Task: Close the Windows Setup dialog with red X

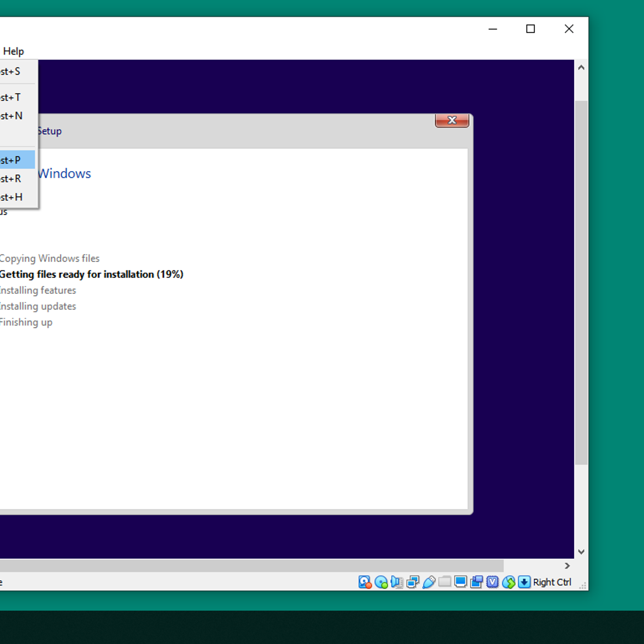Action: pyautogui.click(x=452, y=120)
